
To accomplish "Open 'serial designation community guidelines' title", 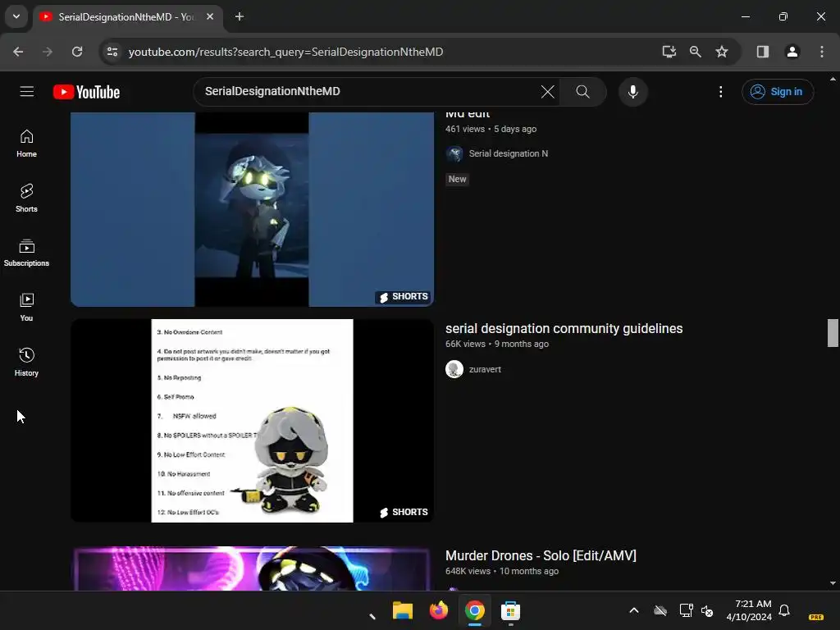I will click(x=564, y=328).
